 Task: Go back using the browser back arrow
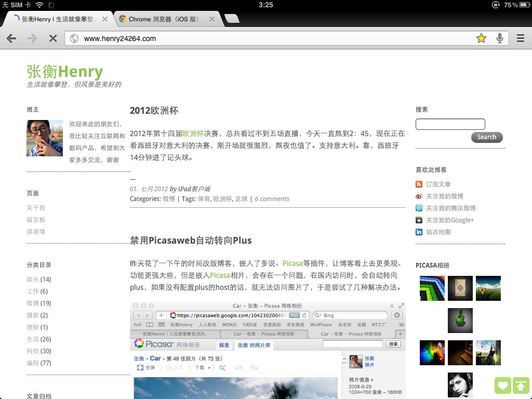(11, 38)
